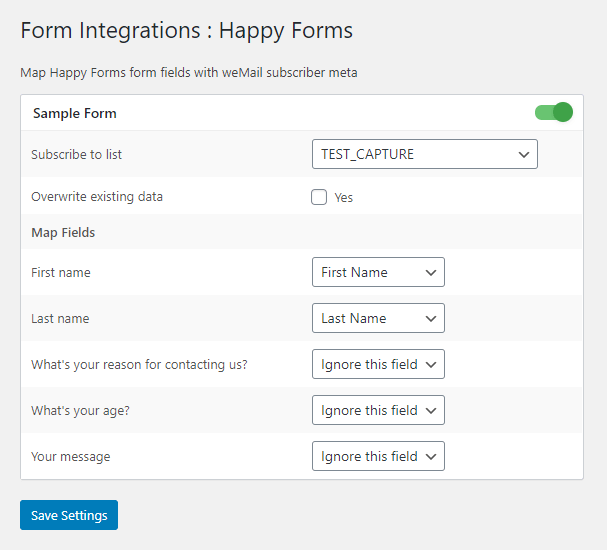Click the First name row label
This screenshot has height=550, width=607.
tap(61, 272)
